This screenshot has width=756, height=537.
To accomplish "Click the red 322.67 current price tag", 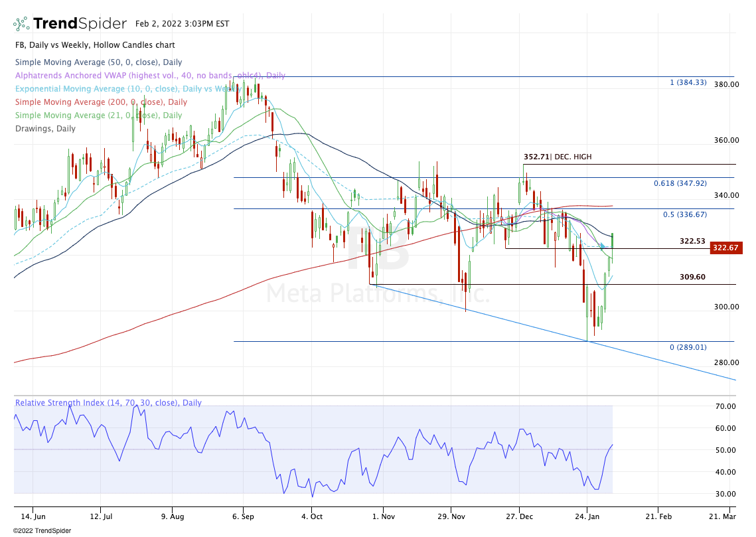I will 725,248.
